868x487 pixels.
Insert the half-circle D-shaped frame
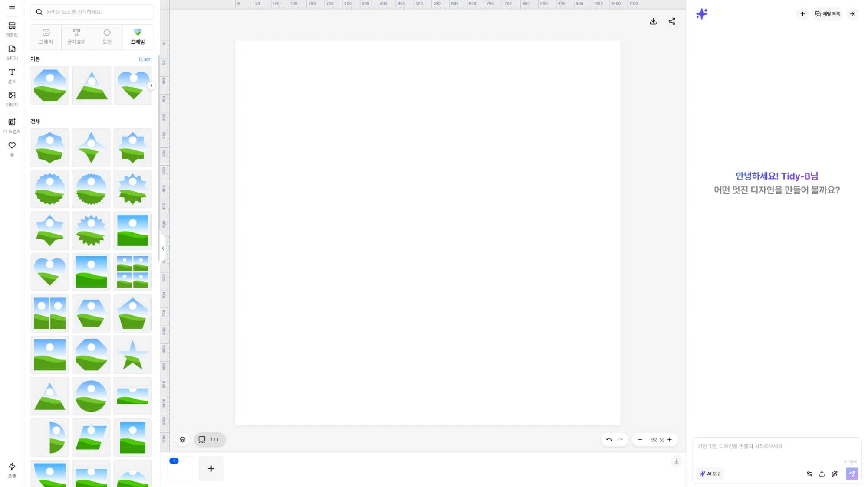tap(50, 438)
